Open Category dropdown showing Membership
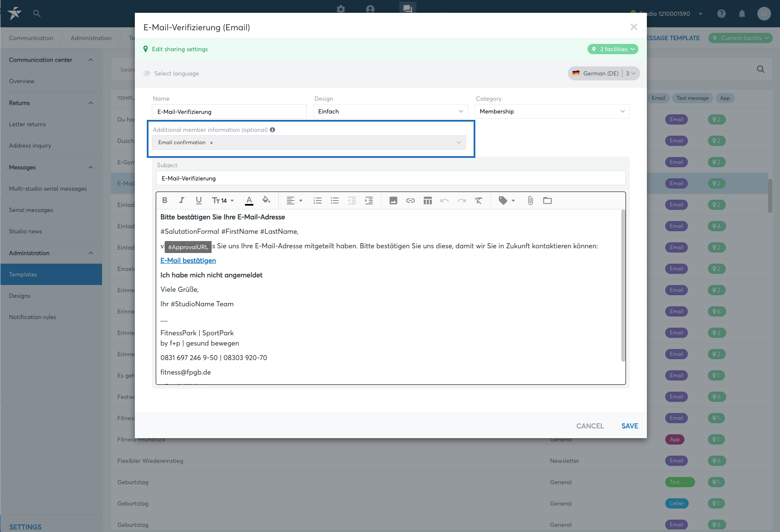The width and height of the screenshot is (780, 532). (x=552, y=111)
